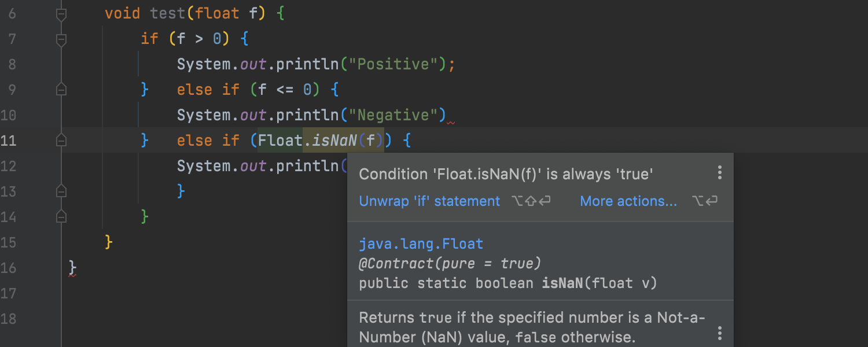Viewport: 868px width, 347px height.
Task: Open the options menu beside the condition warning
Action: click(719, 172)
